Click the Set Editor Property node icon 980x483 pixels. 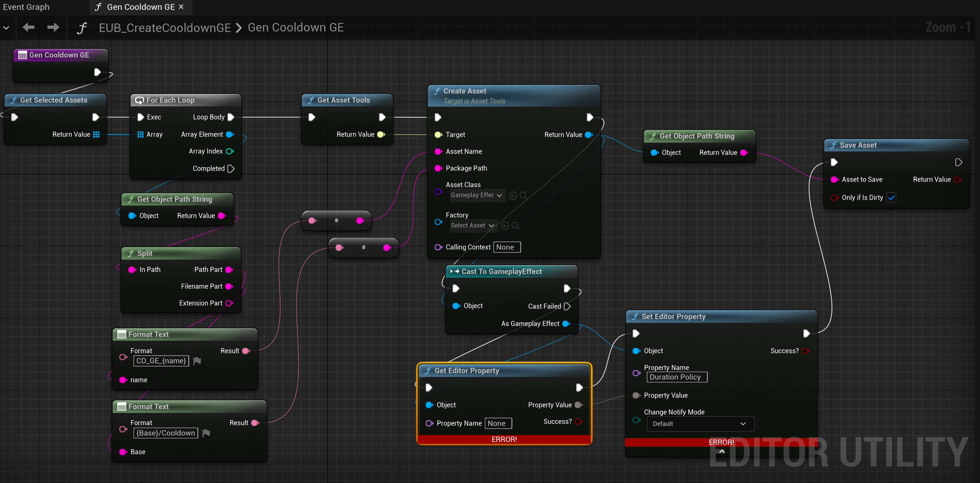636,316
